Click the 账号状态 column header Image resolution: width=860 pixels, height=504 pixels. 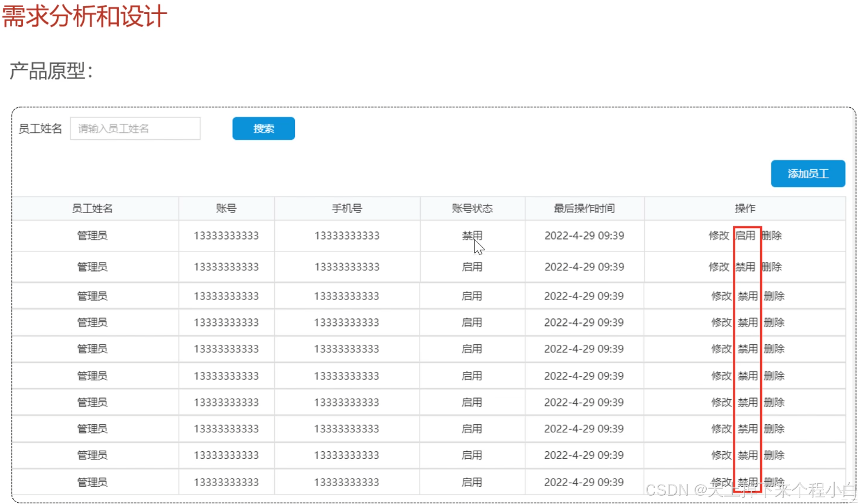(472, 208)
